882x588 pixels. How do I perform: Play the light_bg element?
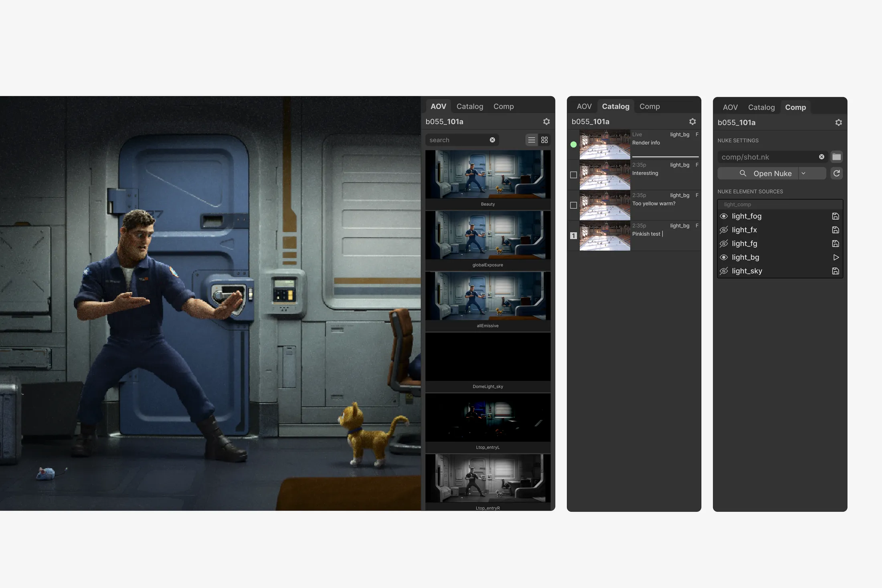(836, 257)
